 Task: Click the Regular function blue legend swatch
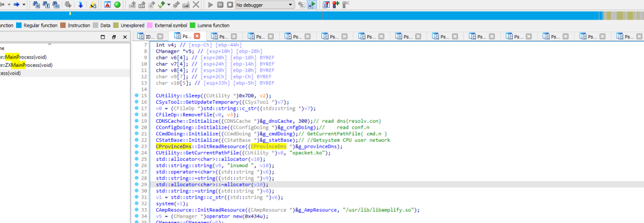click(18, 26)
